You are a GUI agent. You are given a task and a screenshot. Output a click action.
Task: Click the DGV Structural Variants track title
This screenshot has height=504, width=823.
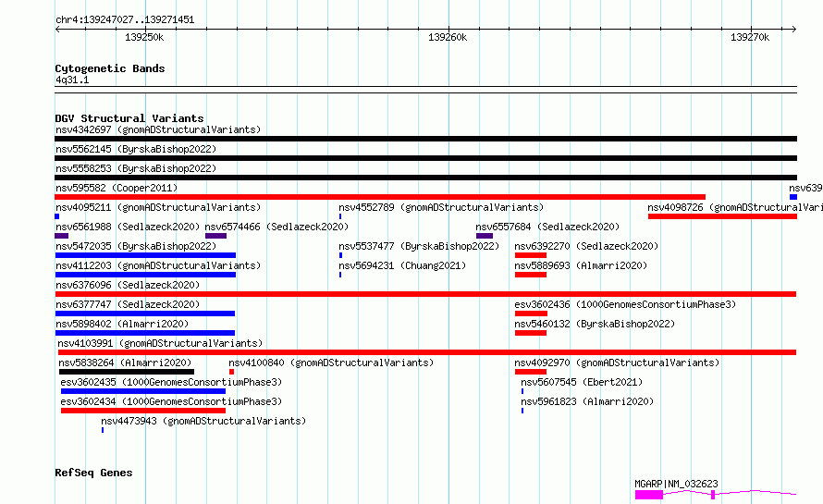coord(129,118)
